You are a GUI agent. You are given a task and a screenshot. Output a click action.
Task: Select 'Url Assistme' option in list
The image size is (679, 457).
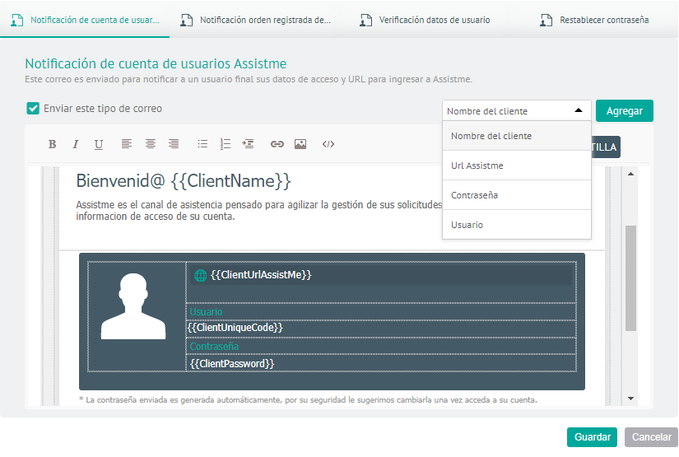[x=517, y=165]
